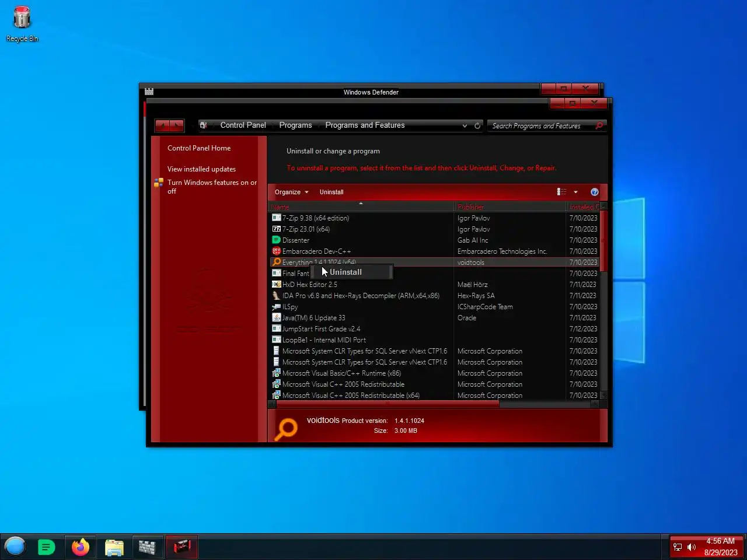Select the publisher cell Gab AI Inc
The height and width of the screenshot is (560, 747).
pos(473,240)
